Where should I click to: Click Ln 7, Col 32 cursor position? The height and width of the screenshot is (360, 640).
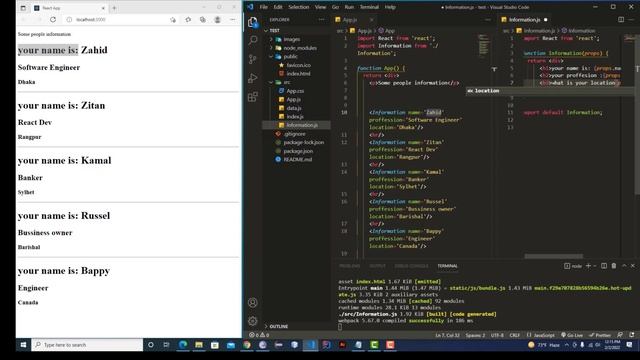(447, 335)
